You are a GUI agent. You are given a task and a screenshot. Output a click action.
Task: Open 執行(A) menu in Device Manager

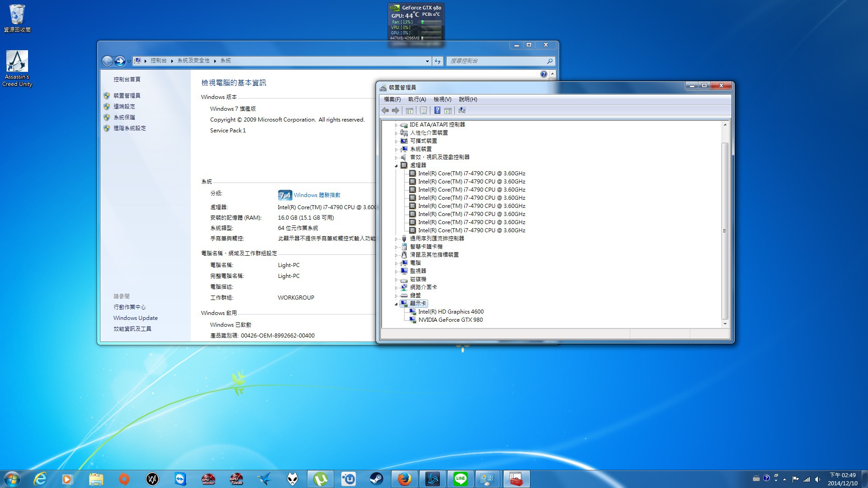(417, 99)
